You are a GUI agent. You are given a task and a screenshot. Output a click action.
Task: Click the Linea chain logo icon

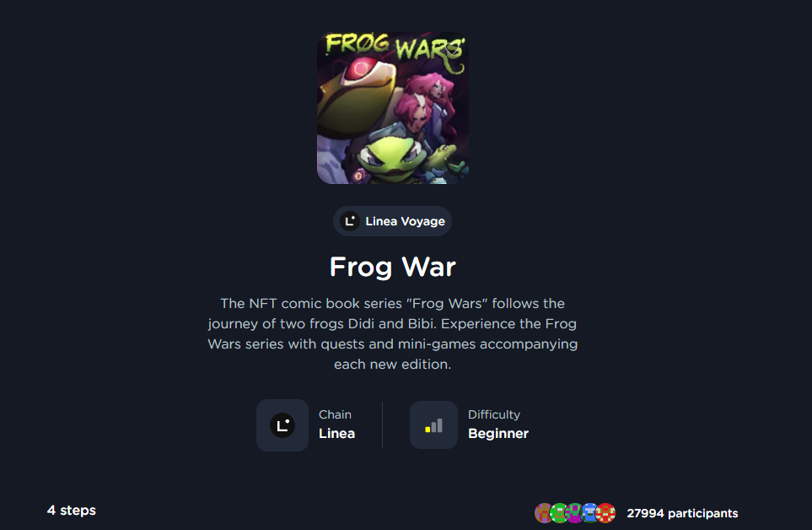(282, 425)
